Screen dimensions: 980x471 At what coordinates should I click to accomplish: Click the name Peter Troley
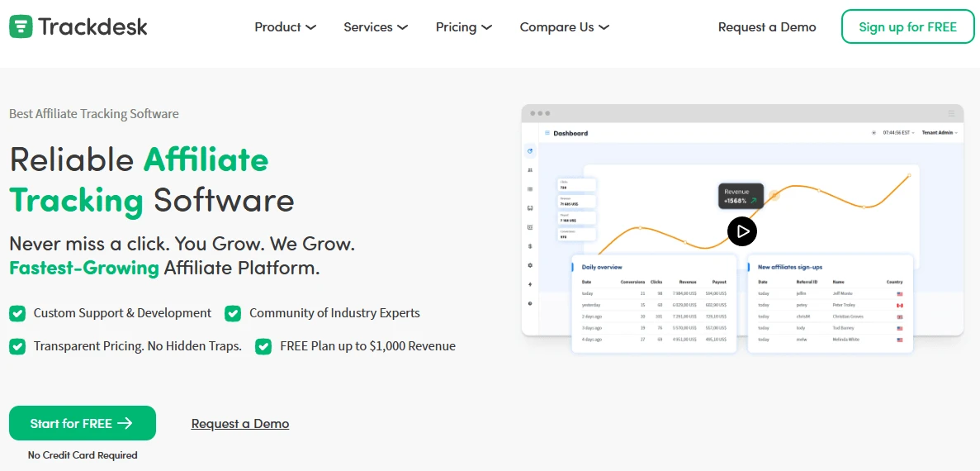coord(844,305)
